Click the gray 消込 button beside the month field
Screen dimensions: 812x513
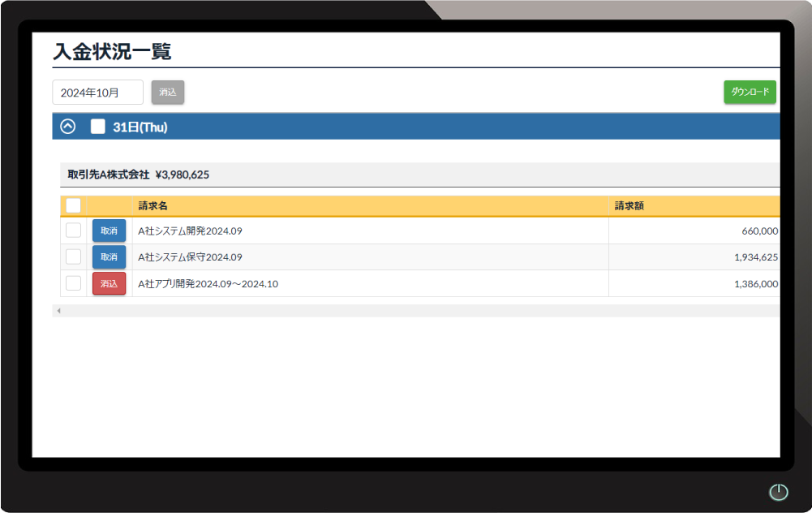coord(168,93)
